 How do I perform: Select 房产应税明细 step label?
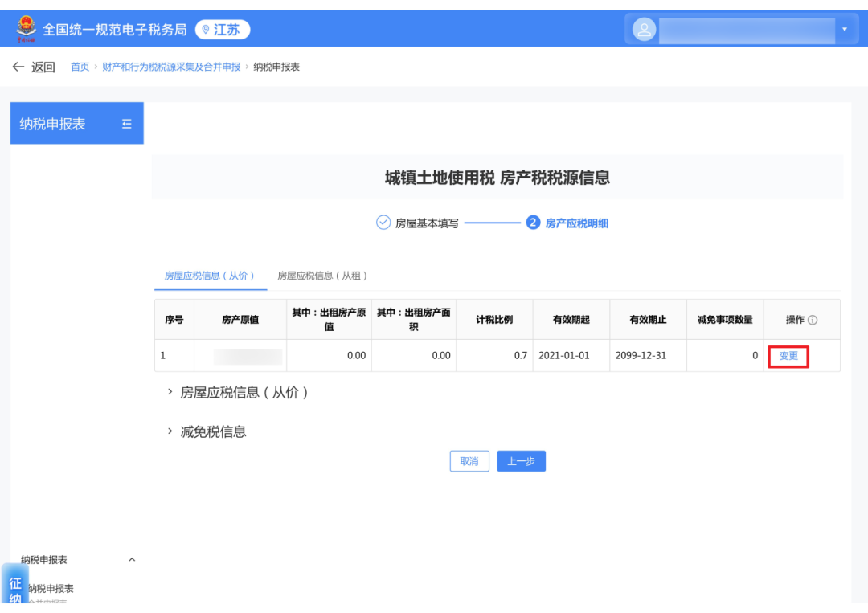576,223
